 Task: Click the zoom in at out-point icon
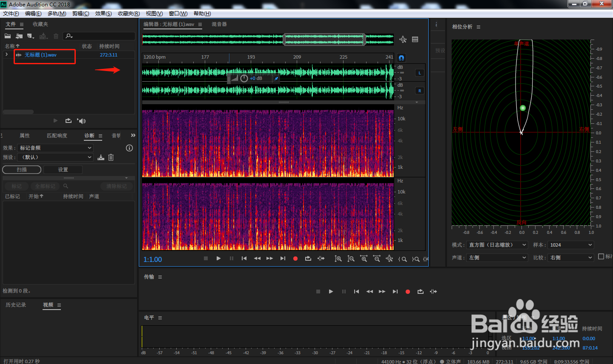pos(416,259)
